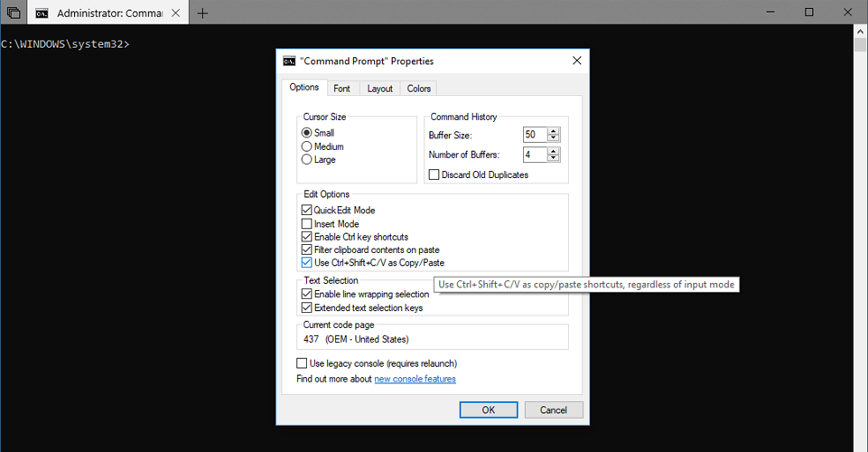Dismiss dialog with the Cancel button
The image size is (868, 452).
pyautogui.click(x=554, y=410)
